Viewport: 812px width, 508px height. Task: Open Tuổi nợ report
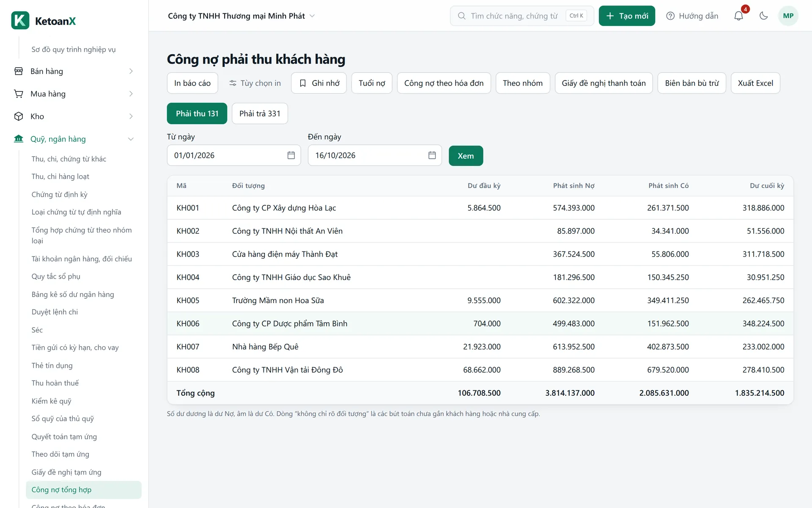click(372, 83)
